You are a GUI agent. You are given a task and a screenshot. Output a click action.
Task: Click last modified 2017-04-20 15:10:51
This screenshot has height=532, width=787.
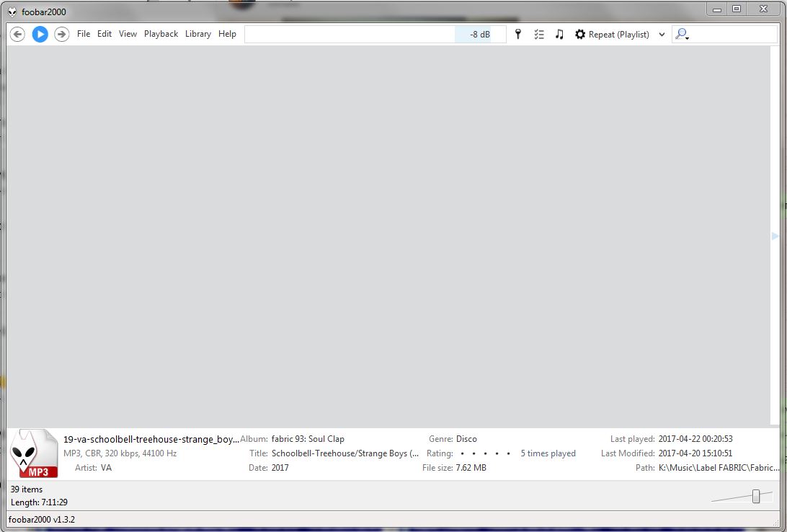[x=695, y=453]
